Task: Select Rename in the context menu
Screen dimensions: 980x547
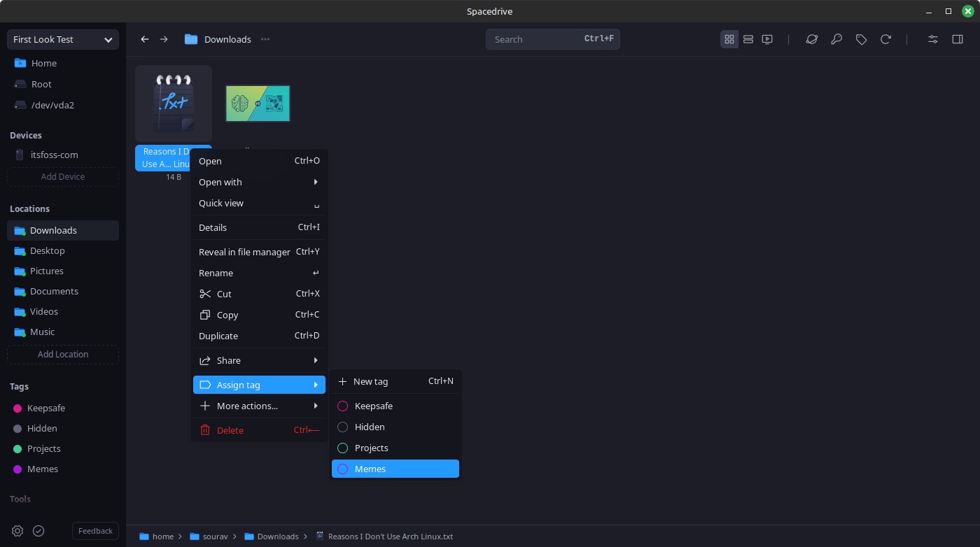Action: (216, 273)
